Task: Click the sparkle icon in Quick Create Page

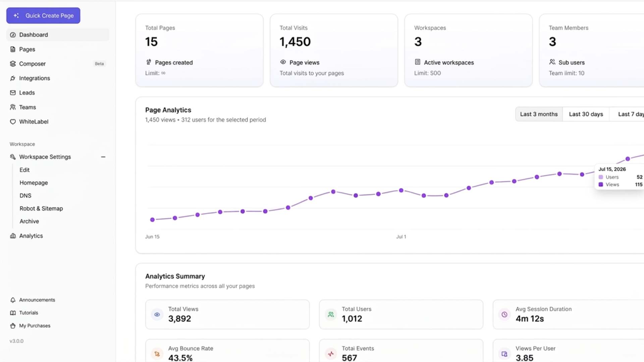Action: (x=16, y=15)
